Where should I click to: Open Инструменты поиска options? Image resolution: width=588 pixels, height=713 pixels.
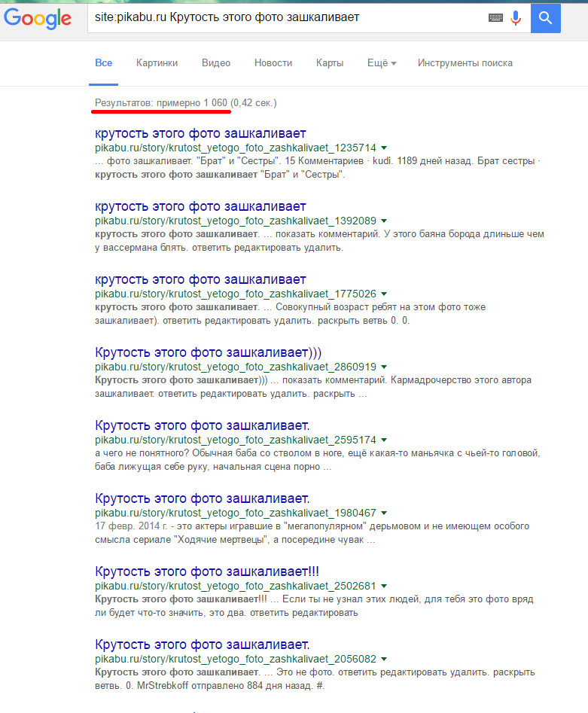click(x=465, y=62)
